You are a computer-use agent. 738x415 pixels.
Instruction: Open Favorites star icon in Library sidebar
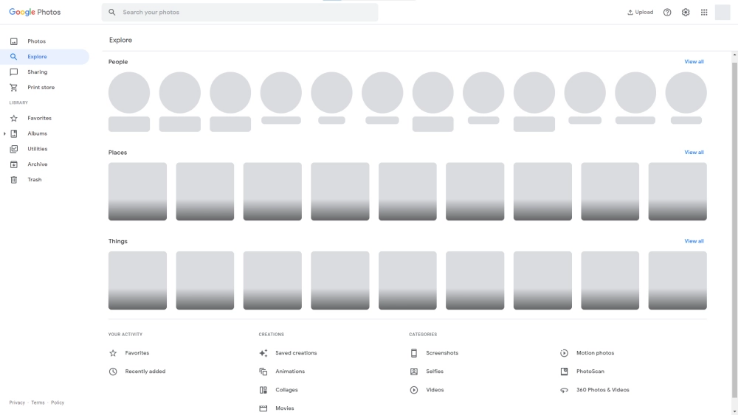(x=14, y=118)
